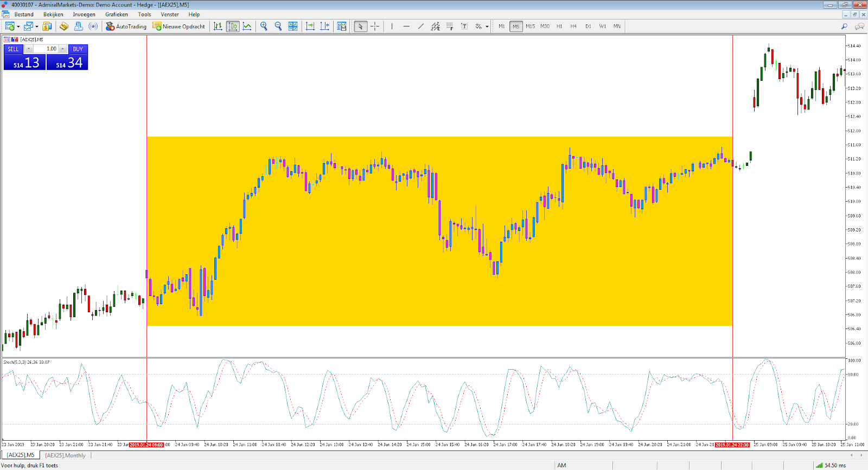Open the search magnifier in toolbar

tap(844, 26)
